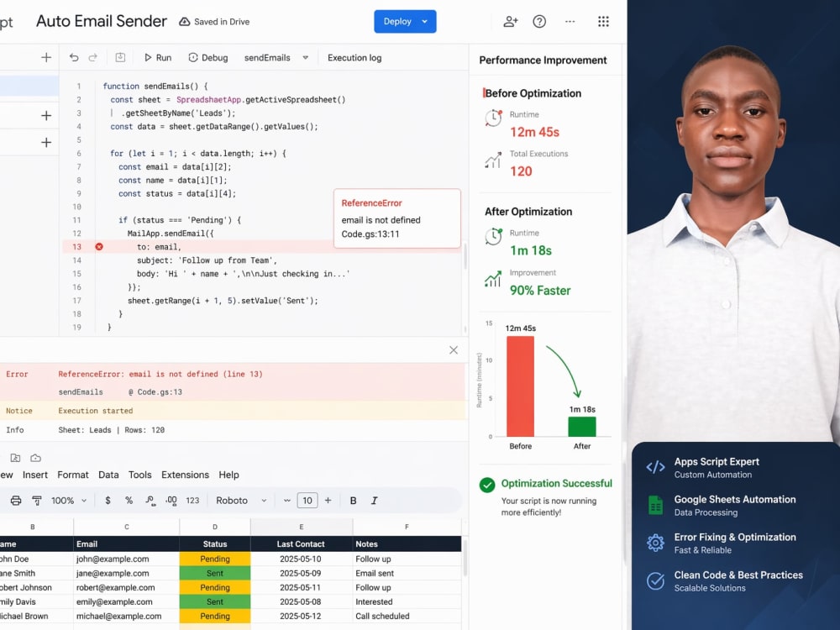This screenshot has width=840, height=630.
Task: Open the Format menu
Action: coord(73,475)
